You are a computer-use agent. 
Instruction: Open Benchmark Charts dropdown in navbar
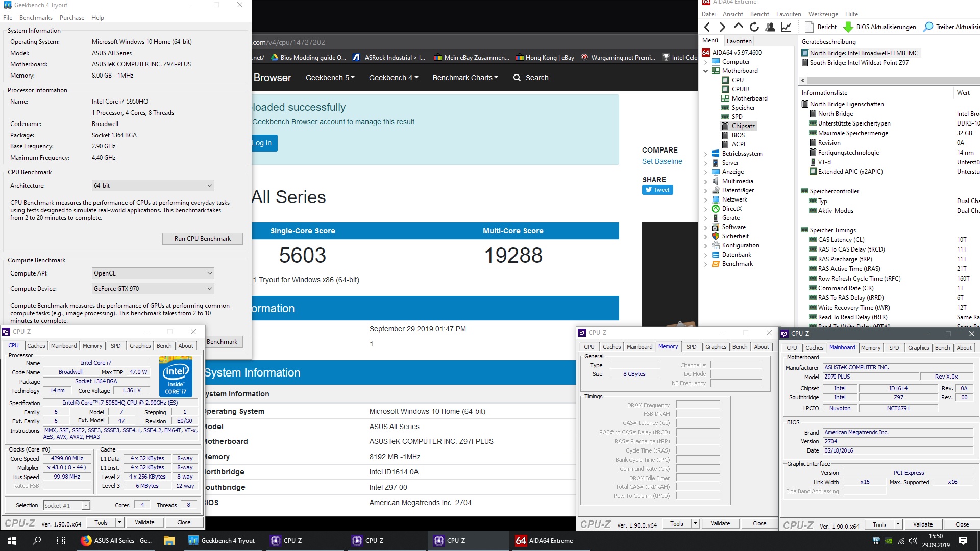(465, 78)
